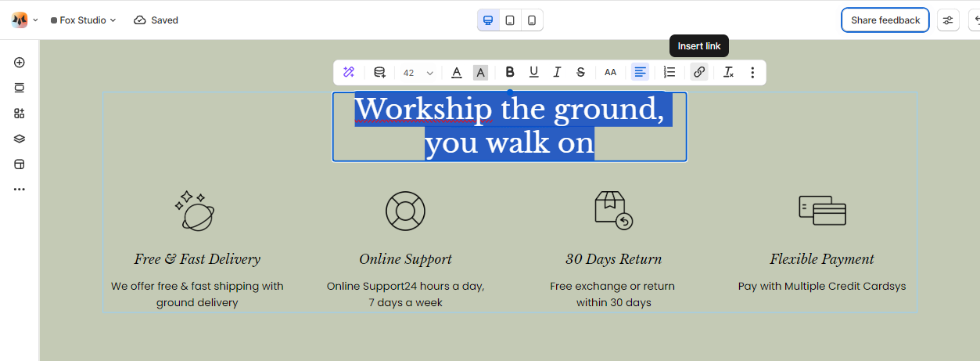This screenshot has width=980, height=361.
Task: Select the box return icon
Action: pyautogui.click(x=613, y=210)
